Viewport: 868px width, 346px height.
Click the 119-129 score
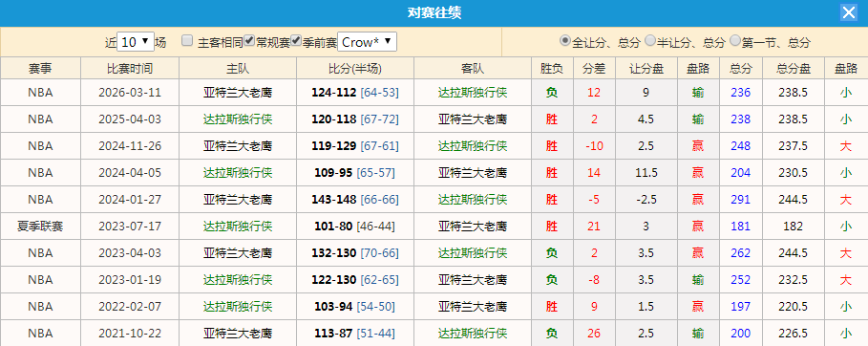click(x=334, y=146)
